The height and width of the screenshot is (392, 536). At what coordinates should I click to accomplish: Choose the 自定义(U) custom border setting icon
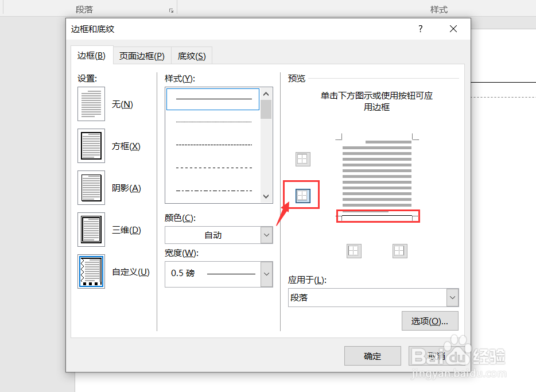91,271
